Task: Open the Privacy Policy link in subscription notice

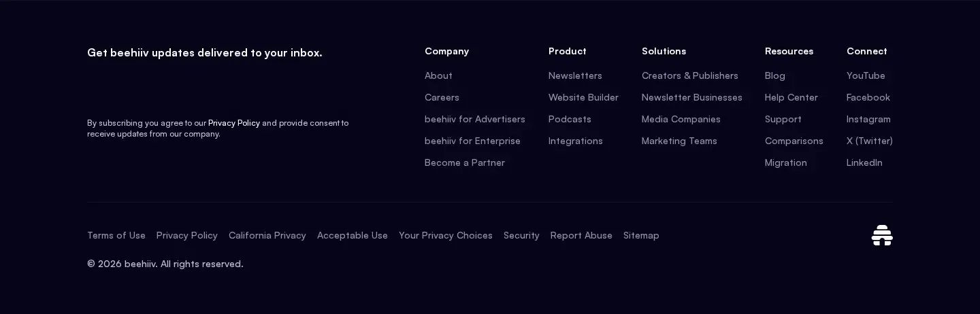Action: [234, 123]
